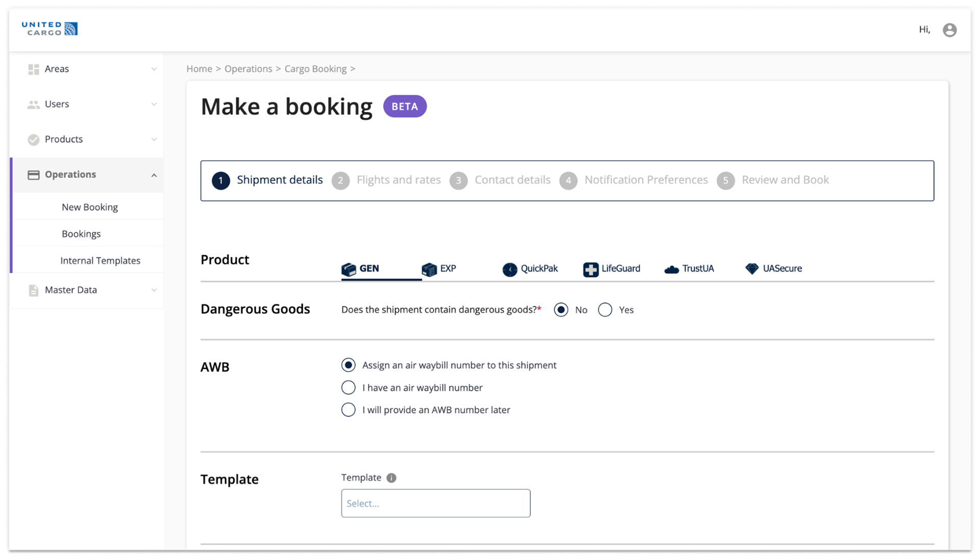Screen dimensions: 980x559
Task: Click the United Cargo logo
Action: coord(50,29)
